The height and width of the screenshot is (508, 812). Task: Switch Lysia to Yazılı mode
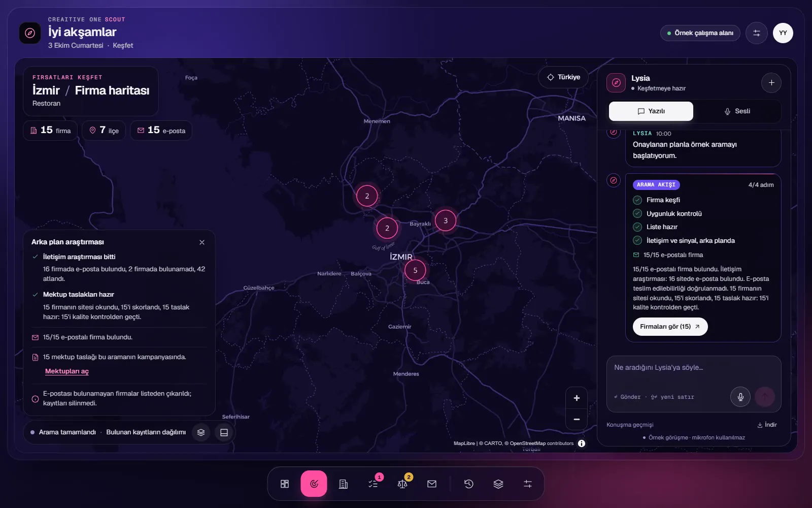click(x=651, y=111)
